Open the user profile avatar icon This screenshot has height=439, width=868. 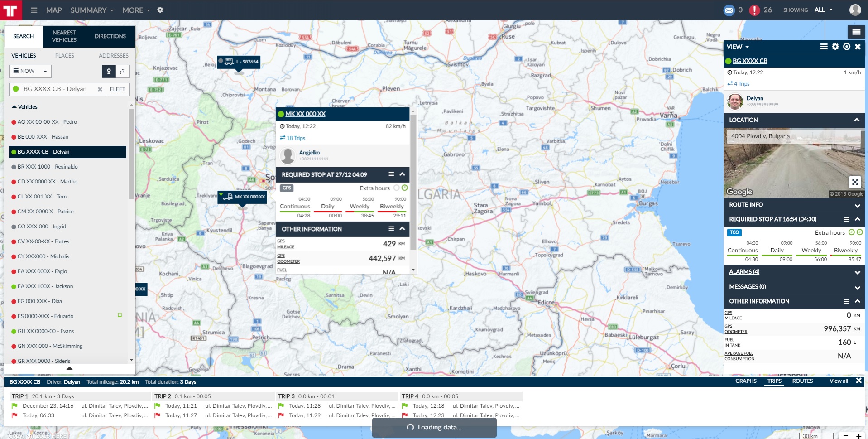855,10
